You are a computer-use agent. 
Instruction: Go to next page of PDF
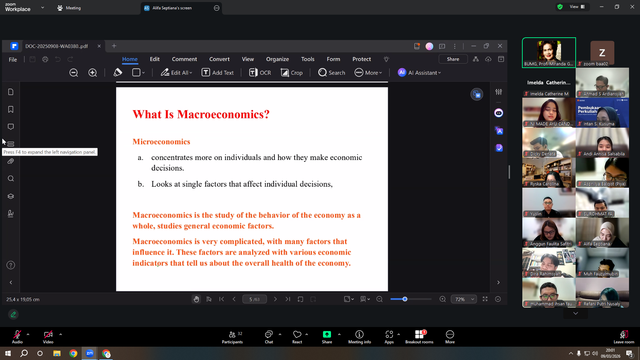275,299
